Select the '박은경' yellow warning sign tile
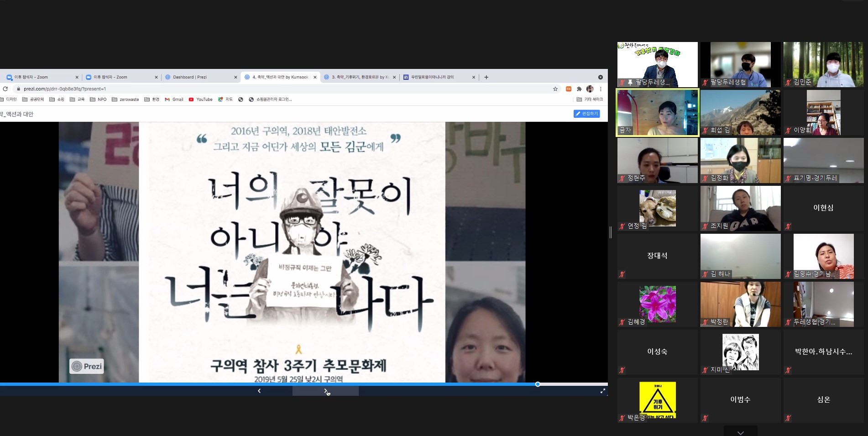Image resolution: width=868 pixels, height=436 pixels. 658,400
